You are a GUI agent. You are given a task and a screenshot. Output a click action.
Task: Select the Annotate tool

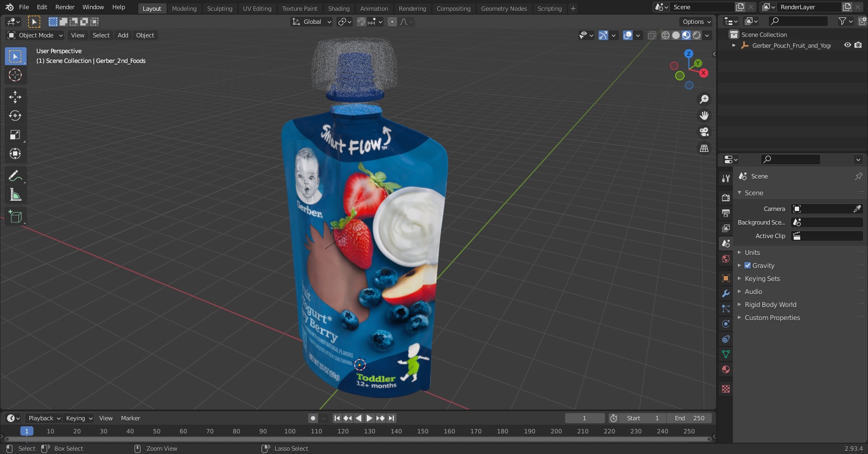point(15,176)
